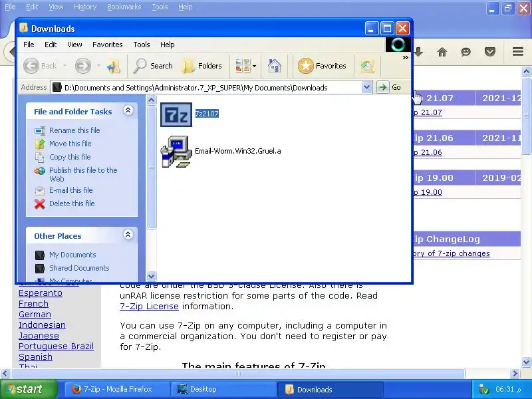Show hidden toolbar items chevron

click(x=405, y=58)
